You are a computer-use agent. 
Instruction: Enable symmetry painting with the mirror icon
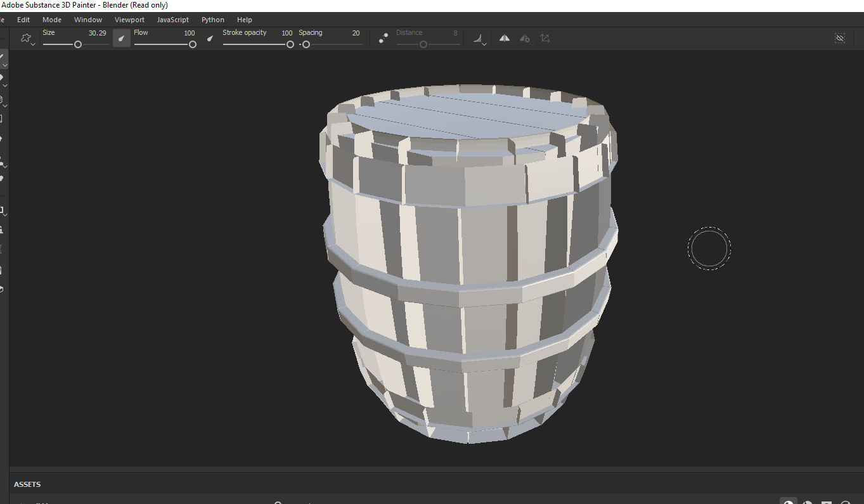point(504,39)
